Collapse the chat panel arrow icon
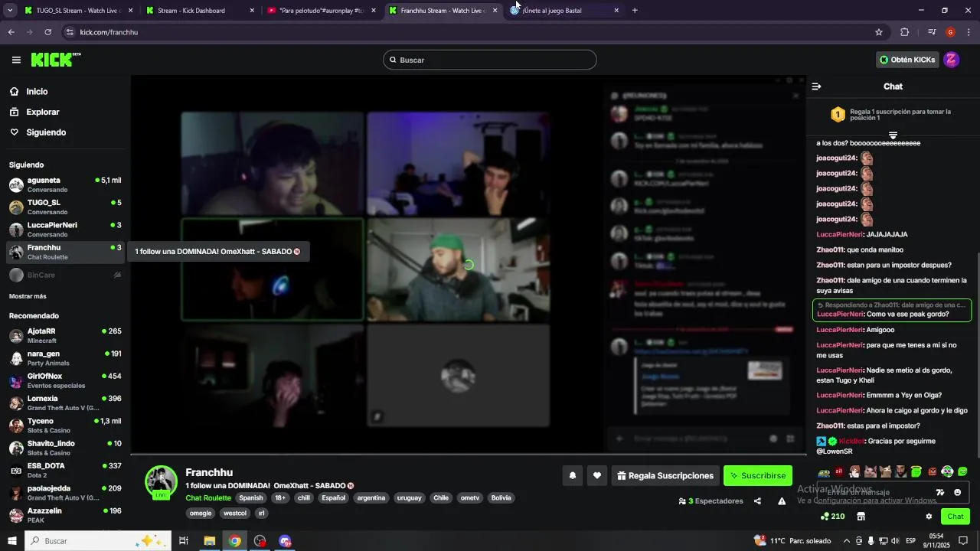This screenshot has width=980, height=551. (x=817, y=86)
